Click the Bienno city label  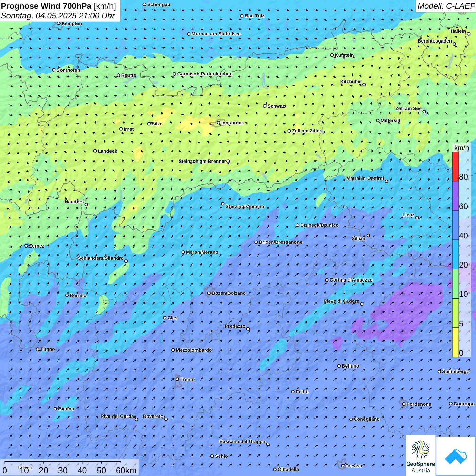66,409
